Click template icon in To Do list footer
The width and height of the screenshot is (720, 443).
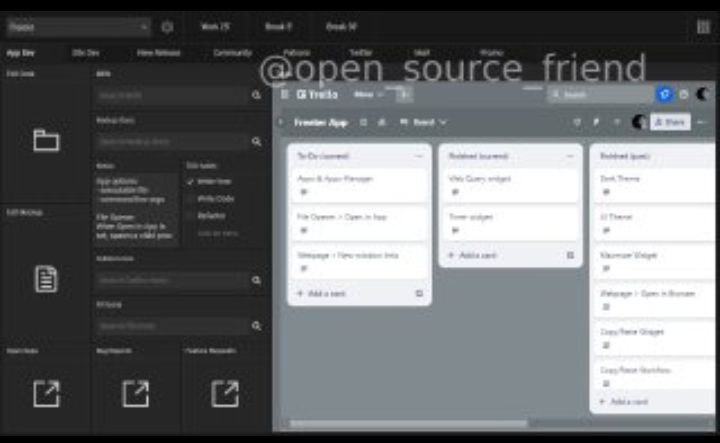419,293
